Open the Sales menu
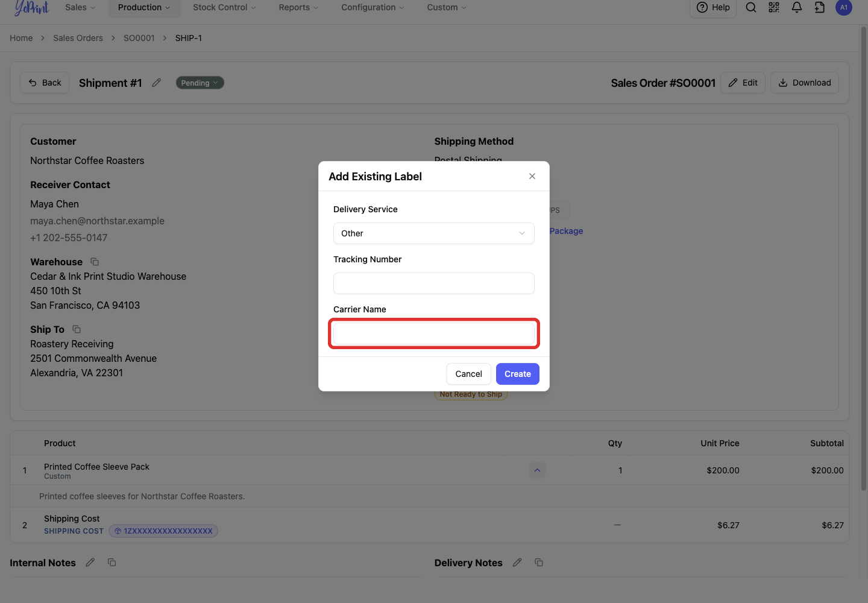Viewport: 868px width, 603px height. point(80,7)
